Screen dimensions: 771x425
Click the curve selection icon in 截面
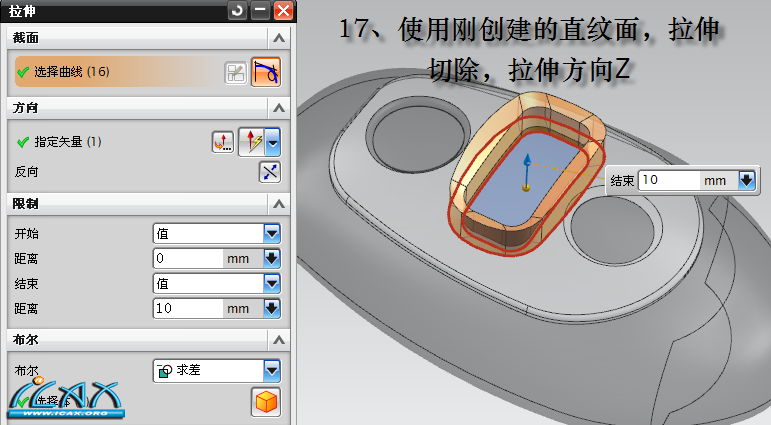click(266, 72)
